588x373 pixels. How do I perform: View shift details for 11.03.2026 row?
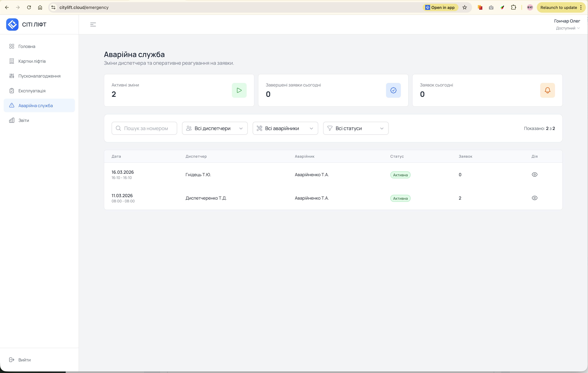coord(534,198)
